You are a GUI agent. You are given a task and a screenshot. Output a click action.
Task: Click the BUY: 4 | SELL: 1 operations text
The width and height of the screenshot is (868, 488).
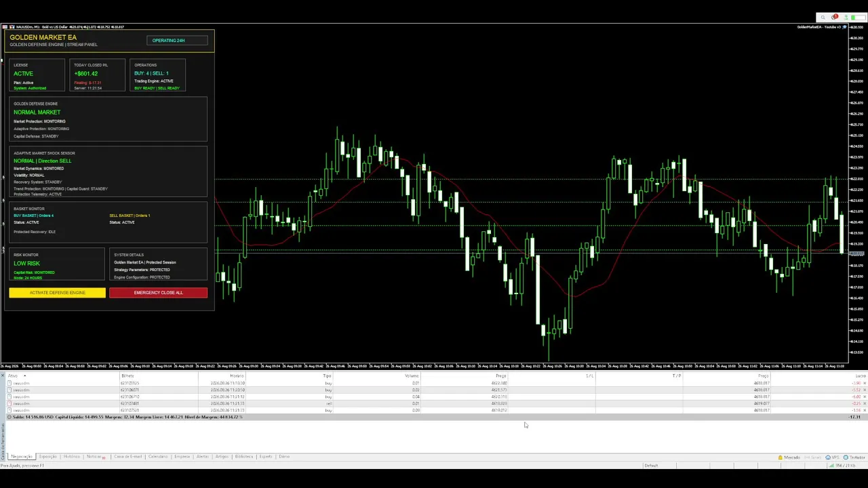click(x=151, y=73)
